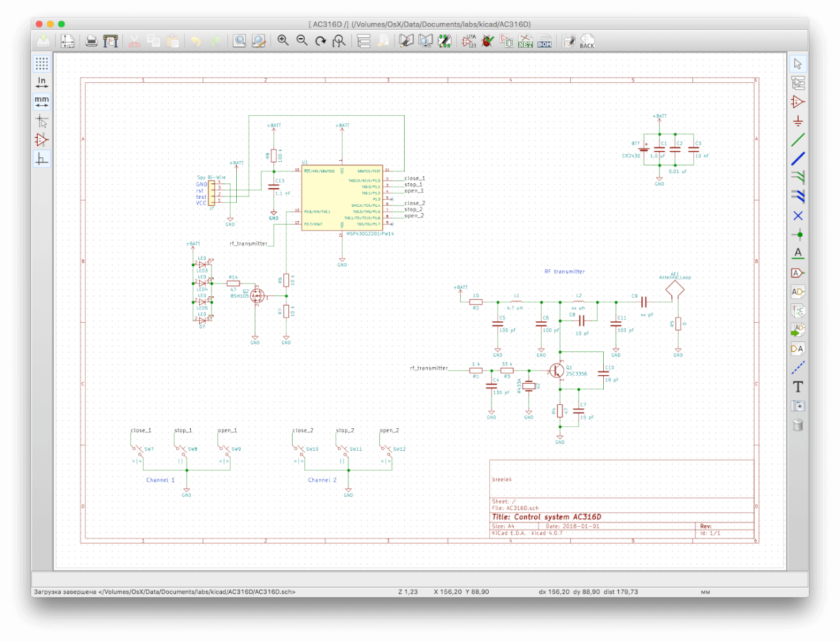This screenshot has height=642, width=840.
Task: Select the hierarchy ascend/descend tool
Action: pos(798,83)
